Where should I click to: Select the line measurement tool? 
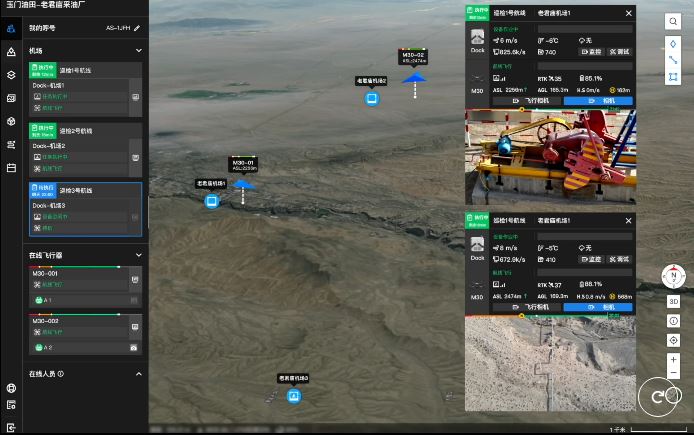pyautogui.click(x=673, y=60)
